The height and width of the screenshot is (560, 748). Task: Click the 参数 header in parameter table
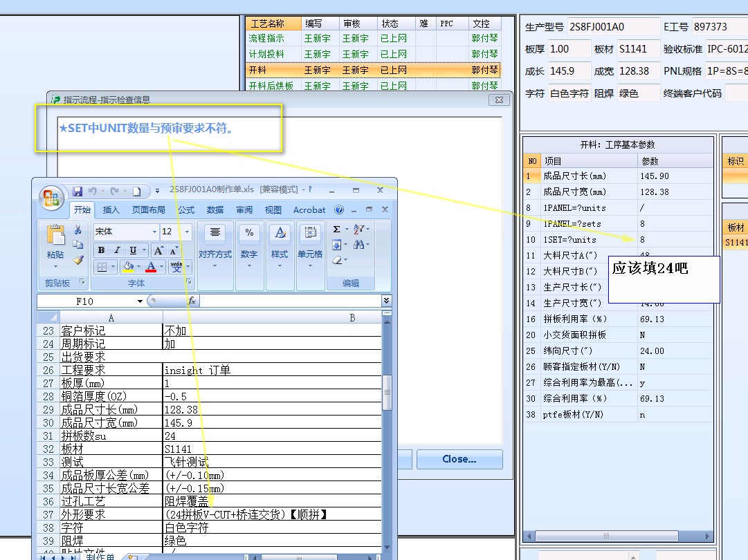(x=675, y=161)
